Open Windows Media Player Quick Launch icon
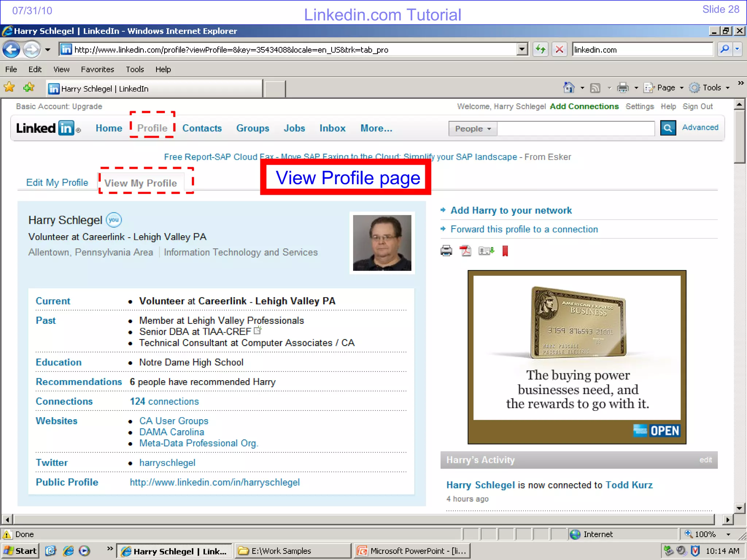 pyautogui.click(x=84, y=551)
